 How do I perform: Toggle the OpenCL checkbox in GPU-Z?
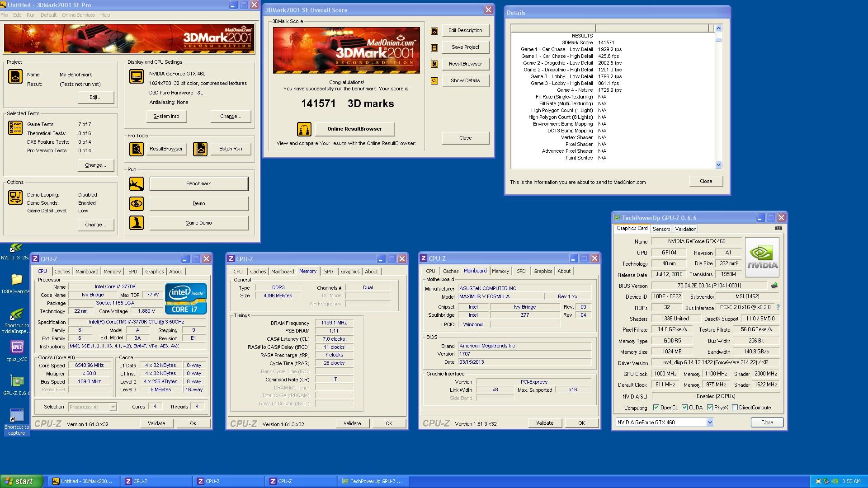[656, 408]
